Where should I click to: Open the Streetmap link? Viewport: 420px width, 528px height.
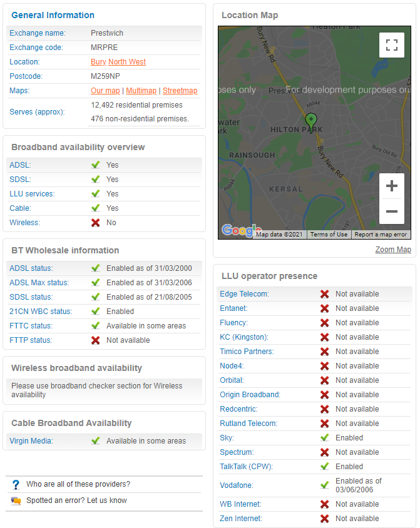pyautogui.click(x=180, y=91)
